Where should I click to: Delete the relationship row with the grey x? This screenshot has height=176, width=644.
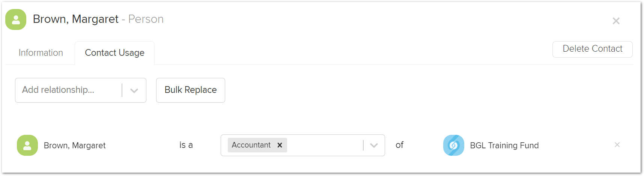(x=617, y=145)
